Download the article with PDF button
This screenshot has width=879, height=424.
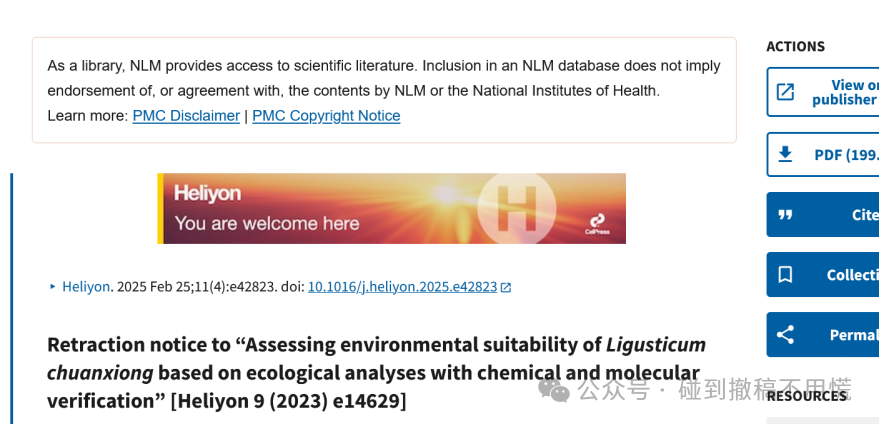click(x=822, y=154)
